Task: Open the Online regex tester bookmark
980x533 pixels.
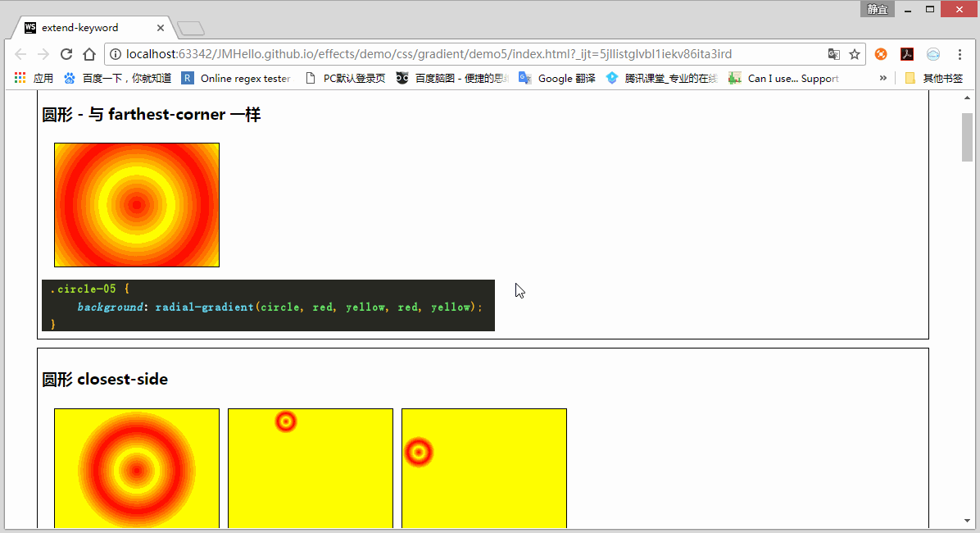Action: click(x=236, y=78)
